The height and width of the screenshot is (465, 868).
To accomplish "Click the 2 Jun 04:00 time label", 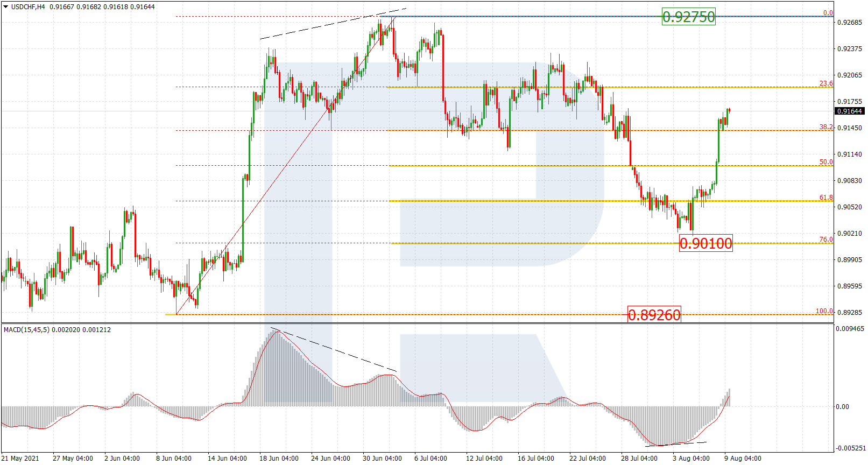I will tap(122, 459).
